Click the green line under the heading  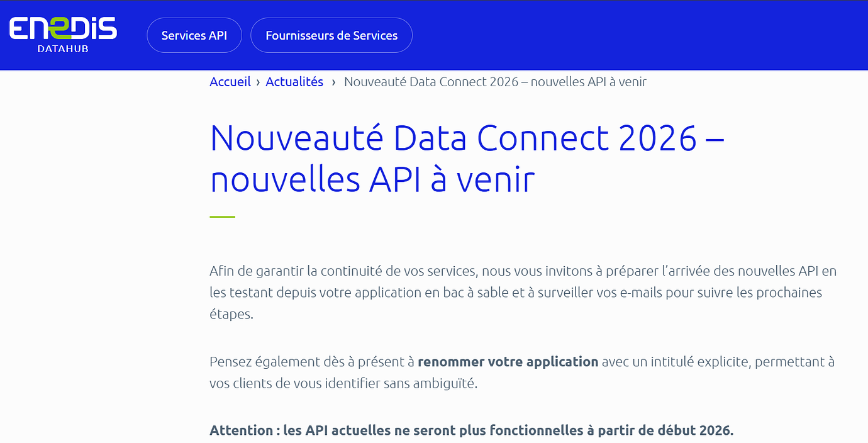[x=222, y=216]
